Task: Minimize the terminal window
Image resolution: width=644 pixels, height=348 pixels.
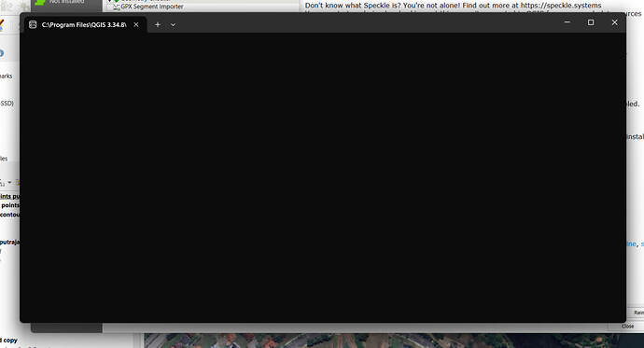Action: click(x=567, y=22)
